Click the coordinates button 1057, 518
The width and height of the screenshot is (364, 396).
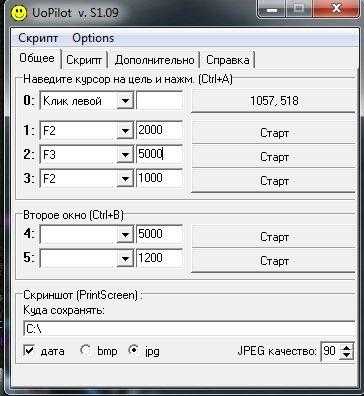click(273, 101)
